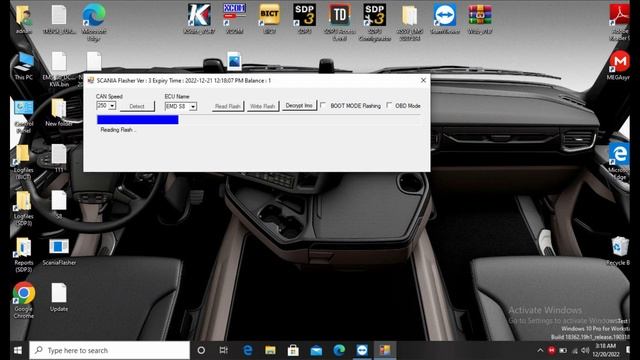Open File Explorer from the taskbar

tap(270, 350)
